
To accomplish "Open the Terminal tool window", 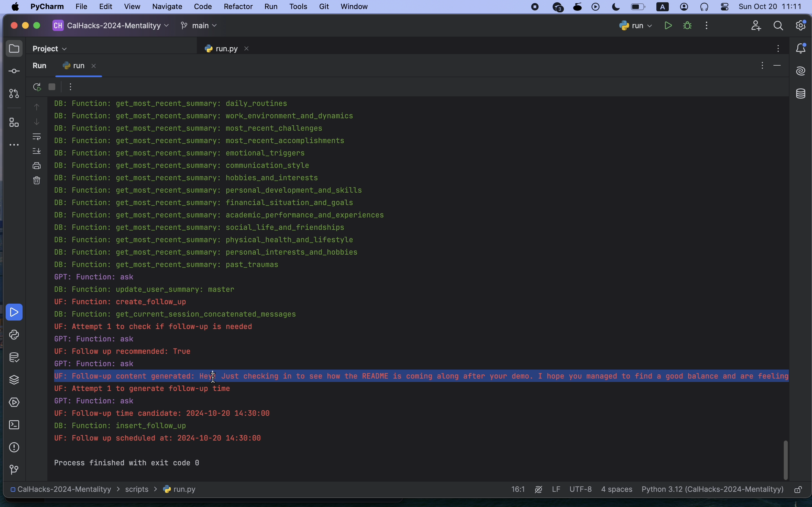I will coord(14,425).
